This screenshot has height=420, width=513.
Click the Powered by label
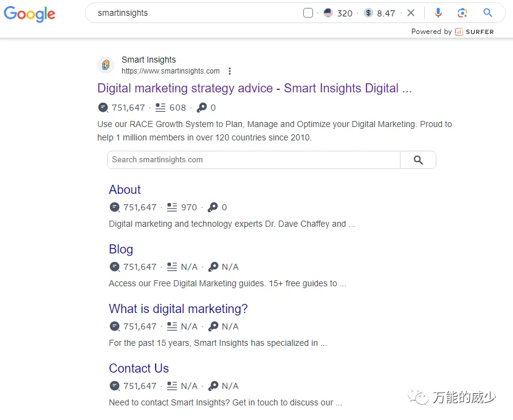(432, 32)
